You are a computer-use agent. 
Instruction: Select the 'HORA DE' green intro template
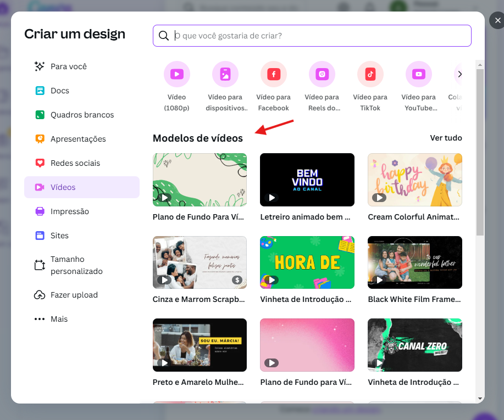(307, 262)
